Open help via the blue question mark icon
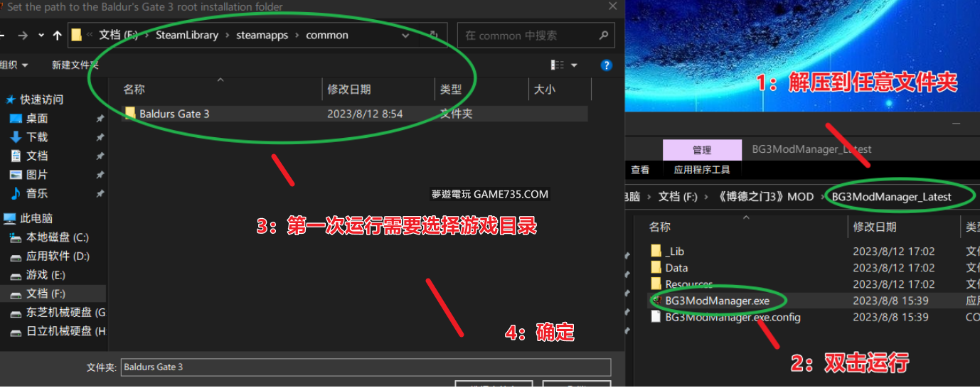 pos(606,65)
